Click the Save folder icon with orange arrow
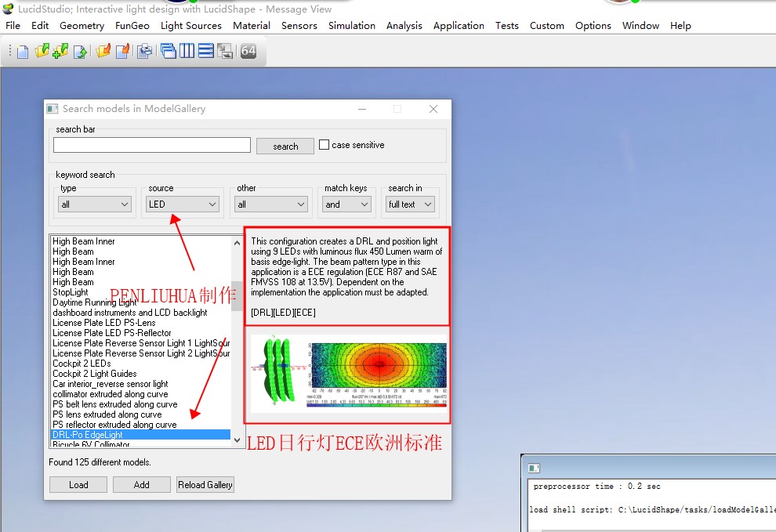The width and height of the screenshot is (776, 532). (103, 51)
